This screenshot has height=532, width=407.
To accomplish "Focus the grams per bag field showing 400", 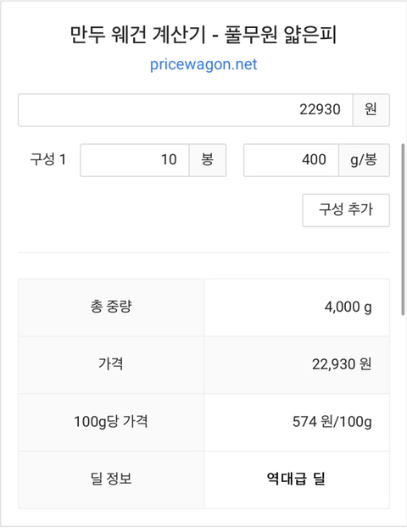I will [x=291, y=160].
